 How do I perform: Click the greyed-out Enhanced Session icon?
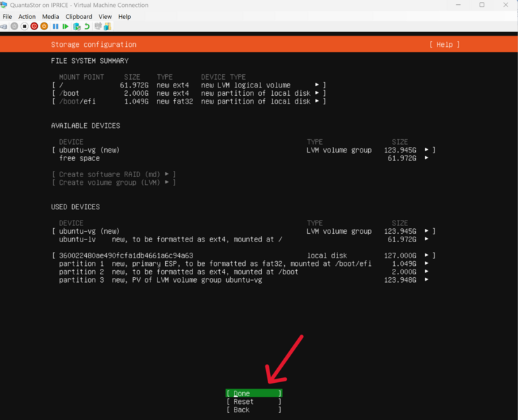coord(98,27)
